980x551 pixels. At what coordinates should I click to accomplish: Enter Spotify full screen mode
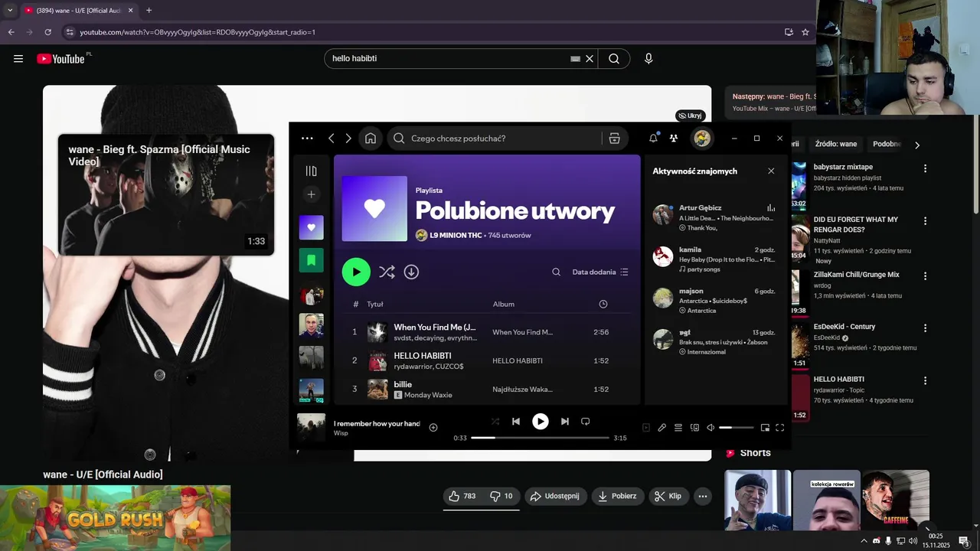780,428
